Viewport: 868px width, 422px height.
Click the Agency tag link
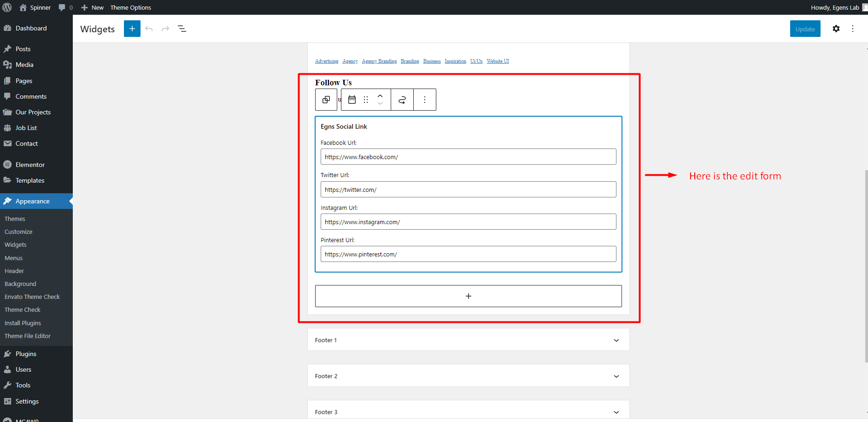tap(350, 61)
